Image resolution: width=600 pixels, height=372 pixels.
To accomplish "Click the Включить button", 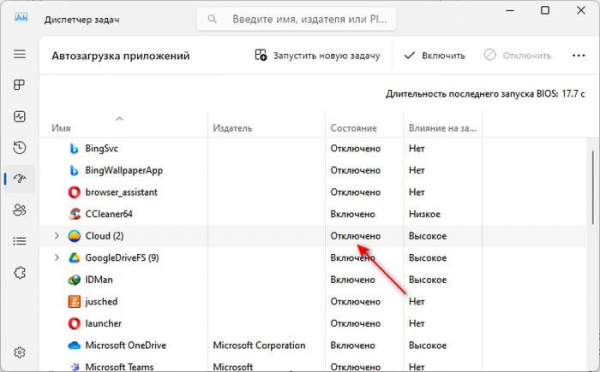I will tap(434, 55).
